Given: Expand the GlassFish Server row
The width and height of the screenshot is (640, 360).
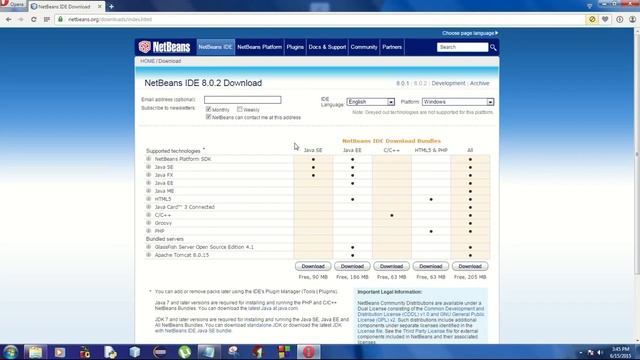Looking at the screenshot, I should [149, 247].
